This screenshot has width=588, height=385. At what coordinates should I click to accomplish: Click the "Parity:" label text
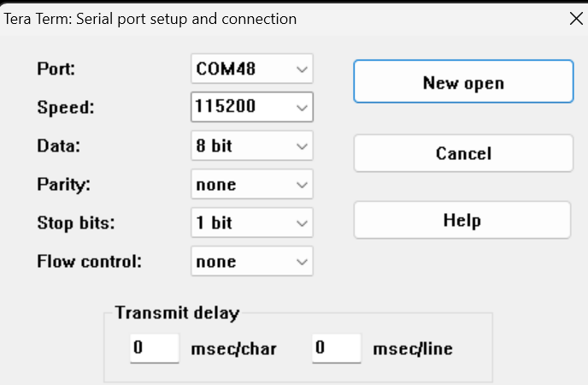pyautogui.click(x=63, y=185)
